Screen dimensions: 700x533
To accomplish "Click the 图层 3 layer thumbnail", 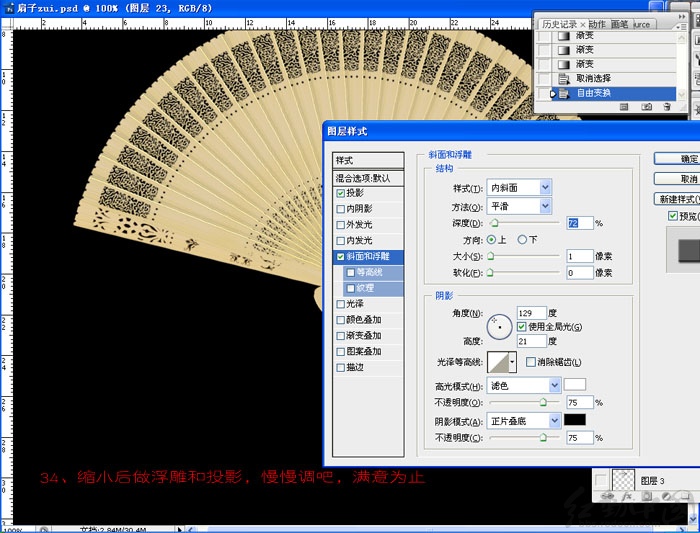I will (x=623, y=480).
